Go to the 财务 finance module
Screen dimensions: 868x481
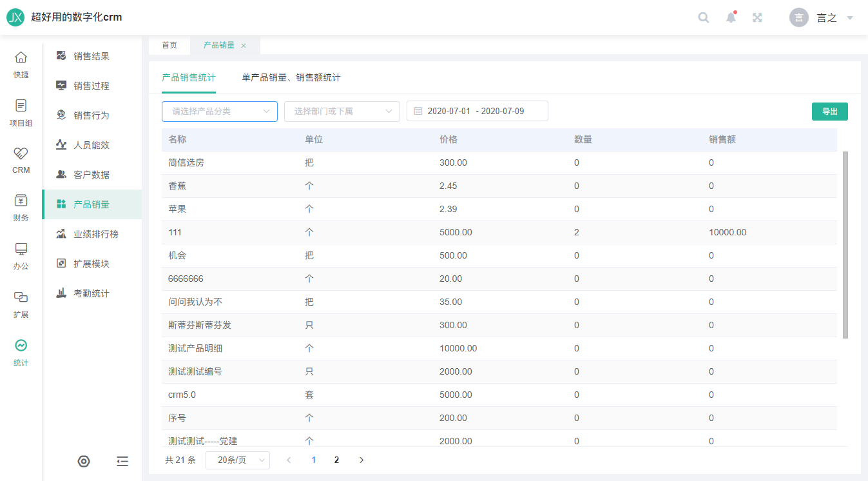coord(21,208)
